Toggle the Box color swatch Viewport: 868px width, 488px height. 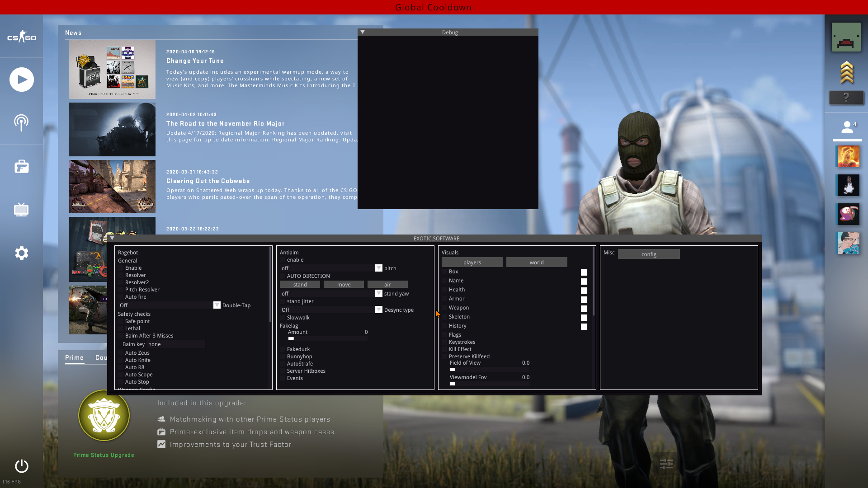pyautogui.click(x=584, y=272)
